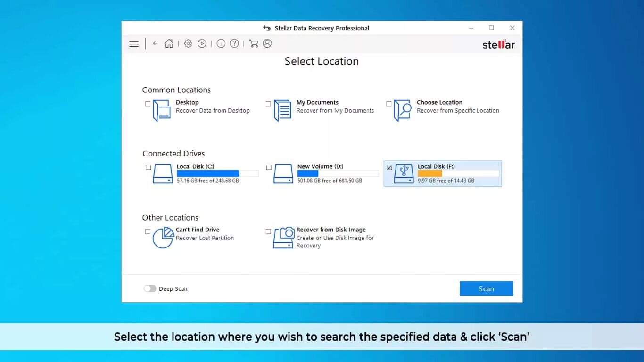Click the Choose Location magnifier icon
This screenshot has width=644, height=362.
point(403,110)
